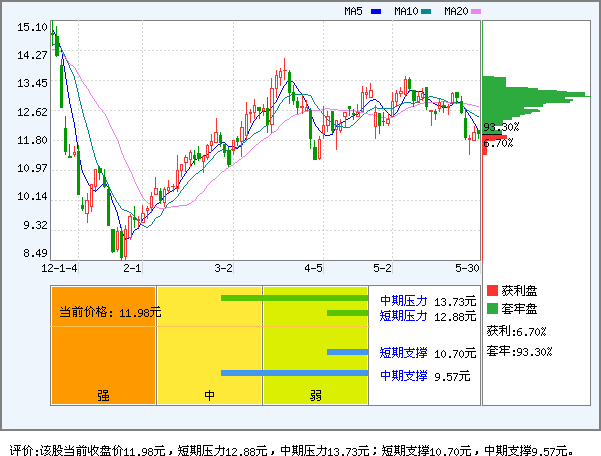Click the 93.30% label on the distribution chart
The height and width of the screenshot is (456, 601).
500,127
